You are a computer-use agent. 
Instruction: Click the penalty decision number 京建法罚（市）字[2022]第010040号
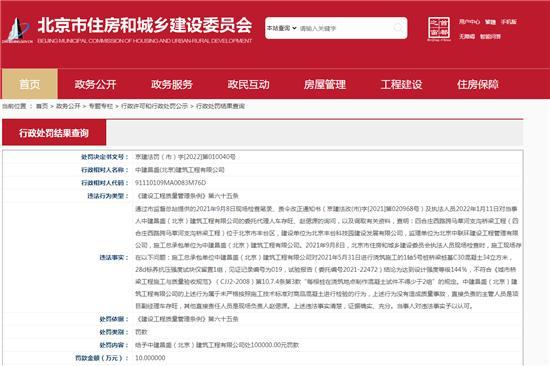[185, 157]
